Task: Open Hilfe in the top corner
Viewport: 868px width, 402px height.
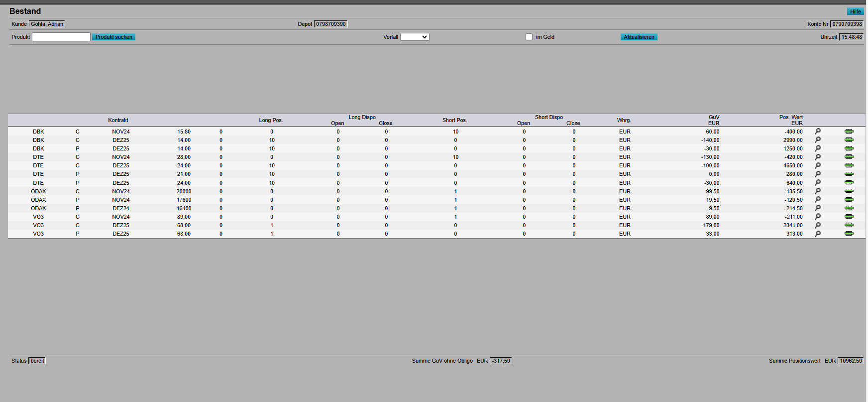Action: [x=855, y=11]
